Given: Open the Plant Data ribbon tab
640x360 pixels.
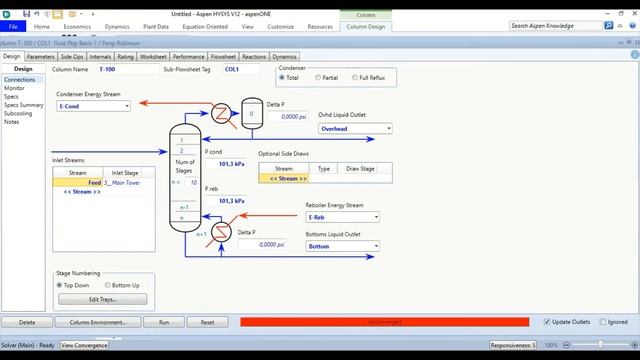Looking at the screenshot, I should point(156,27).
